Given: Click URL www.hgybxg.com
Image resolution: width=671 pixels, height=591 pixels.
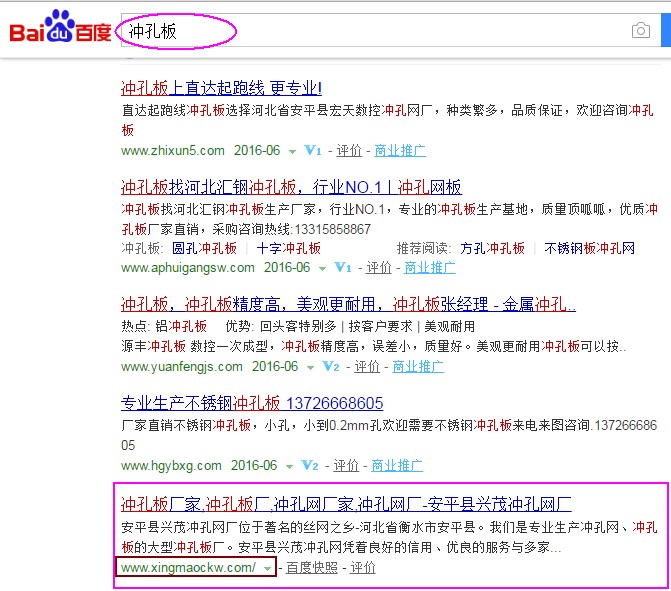Looking at the screenshot, I should [171, 466].
